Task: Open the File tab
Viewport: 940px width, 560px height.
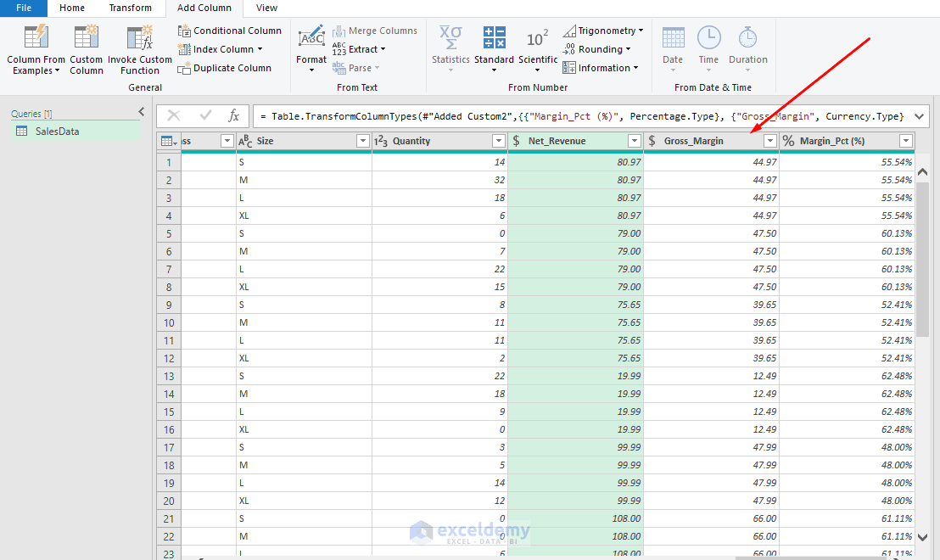Action: [x=24, y=8]
